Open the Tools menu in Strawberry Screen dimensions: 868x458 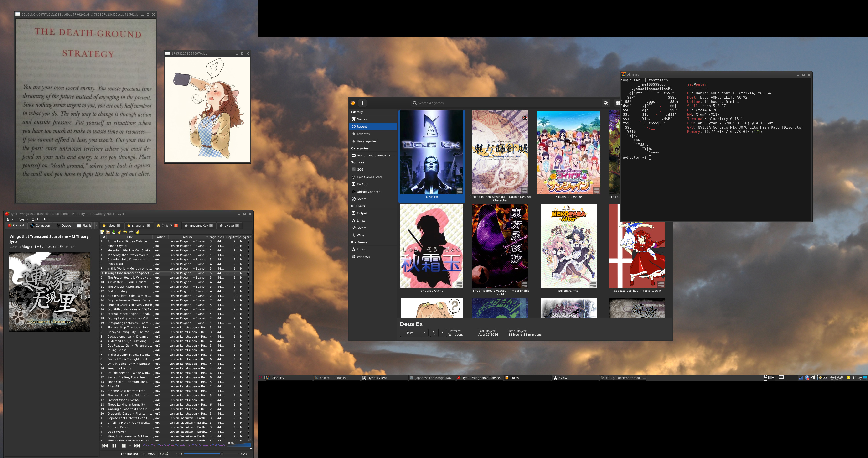[36, 219]
